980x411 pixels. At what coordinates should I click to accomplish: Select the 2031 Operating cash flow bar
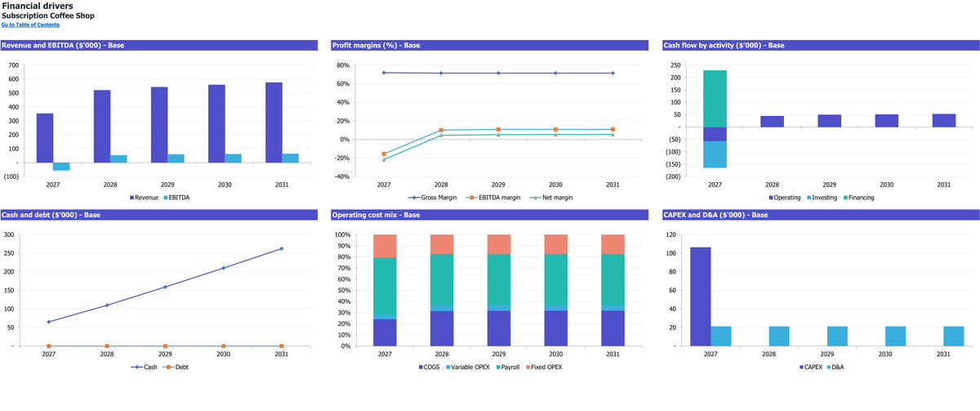point(943,120)
